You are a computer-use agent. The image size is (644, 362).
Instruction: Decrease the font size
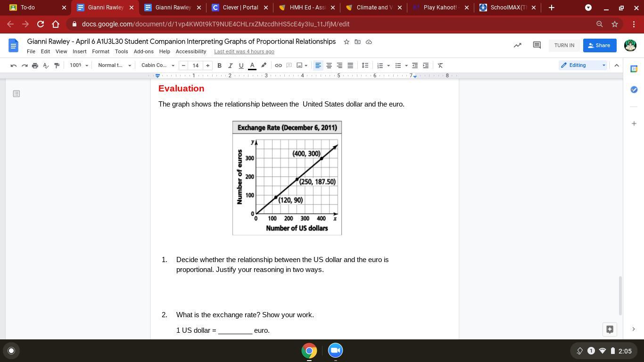(x=183, y=66)
